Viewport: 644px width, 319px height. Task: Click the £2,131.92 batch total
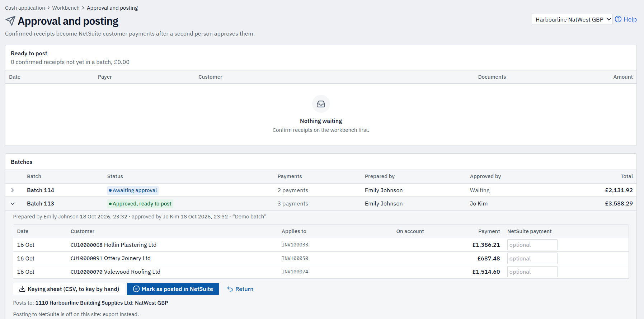(619, 190)
